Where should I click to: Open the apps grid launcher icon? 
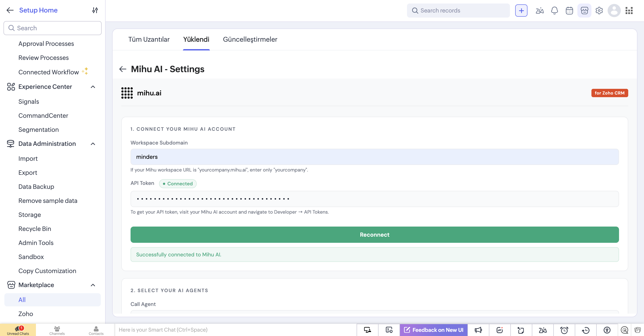(629, 11)
